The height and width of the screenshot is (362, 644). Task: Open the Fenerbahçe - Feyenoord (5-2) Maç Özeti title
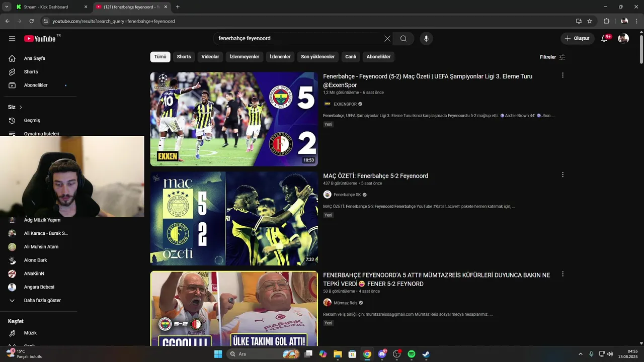(428, 81)
